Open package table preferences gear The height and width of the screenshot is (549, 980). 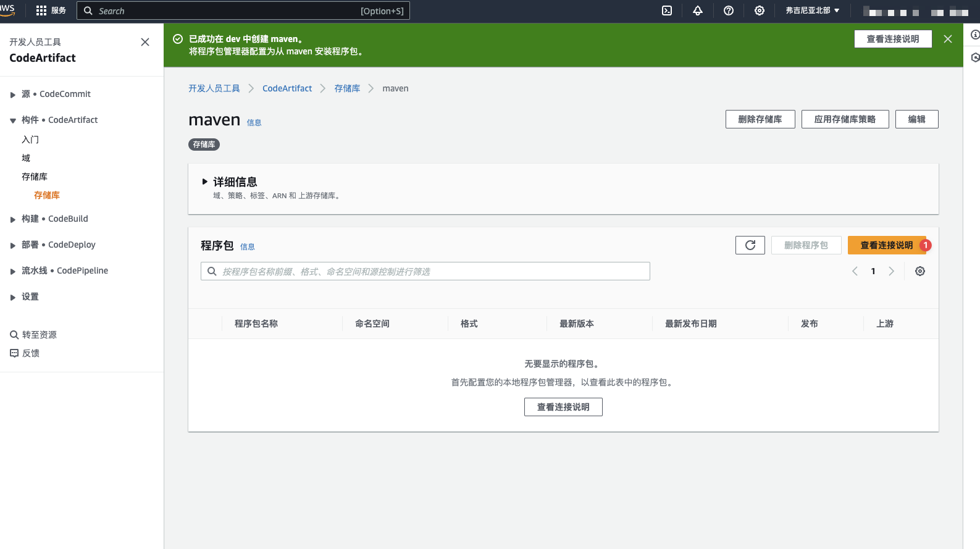click(x=920, y=271)
